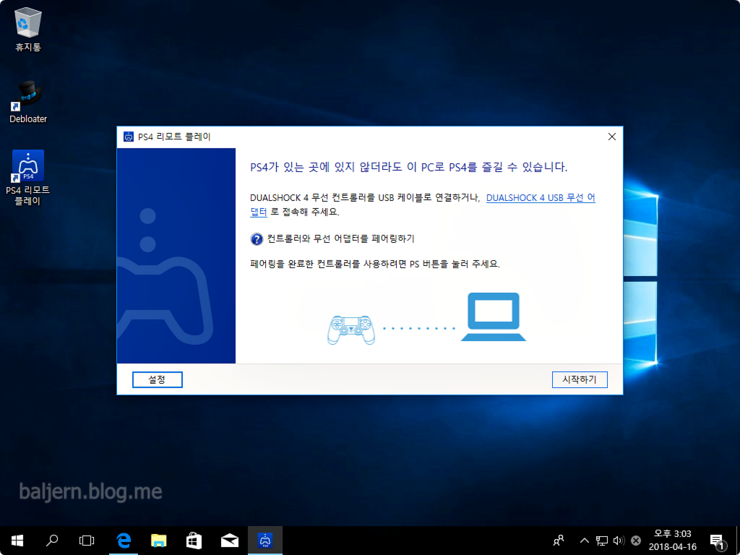Open the 휴지통 recycle bin desktop icon
The height and width of the screenshot is (555, 740).
(x=28, y=29)
